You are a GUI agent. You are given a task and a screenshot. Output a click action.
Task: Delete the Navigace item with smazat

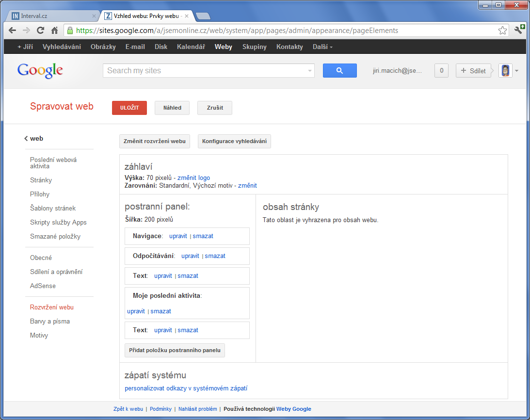(x=203, y=236)
